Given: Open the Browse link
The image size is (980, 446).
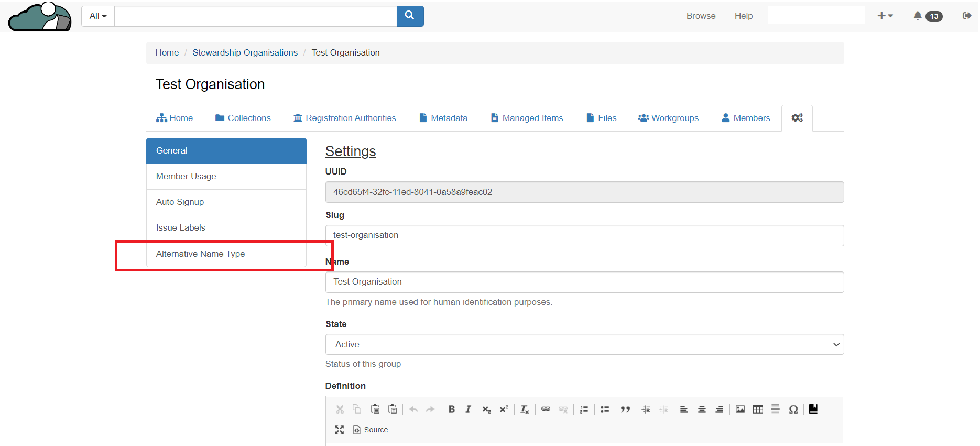Looking at the screenshot, I should point(701,16).
